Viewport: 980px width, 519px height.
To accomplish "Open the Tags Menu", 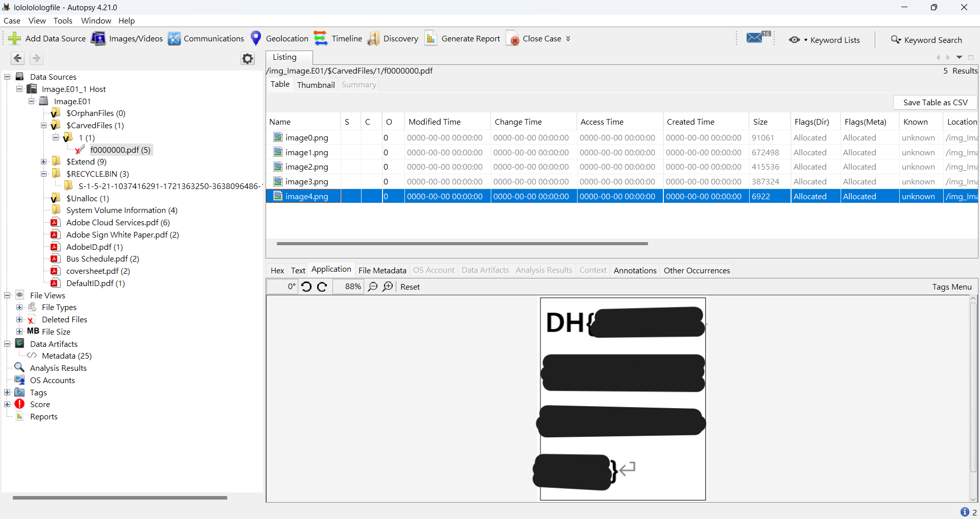I will [x=952, y=287].
